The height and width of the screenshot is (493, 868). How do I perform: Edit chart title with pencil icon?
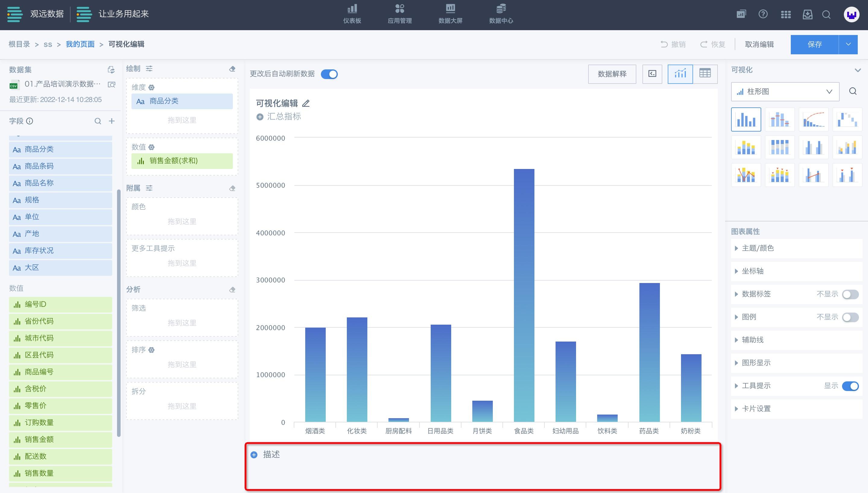306,103
